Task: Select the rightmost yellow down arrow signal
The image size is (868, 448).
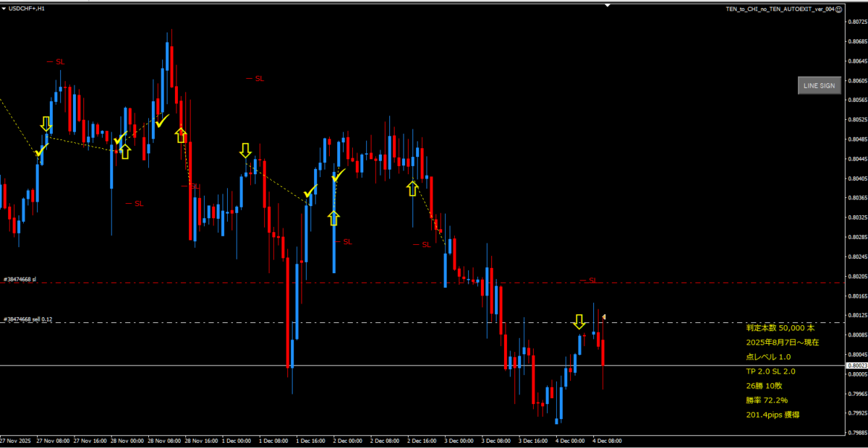Action: click(579, 322)
